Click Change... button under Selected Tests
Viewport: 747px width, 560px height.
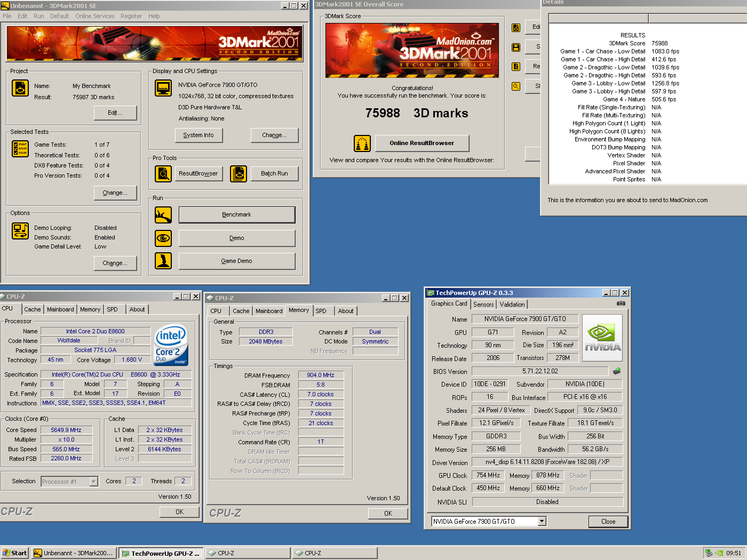point(115,193)
